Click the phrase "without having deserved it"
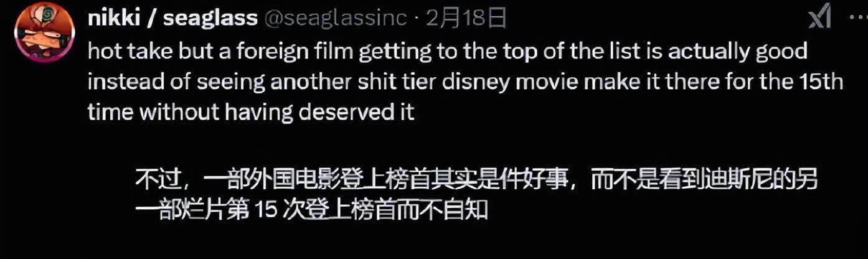This screenshot has height=259, width=868. point(276,113)
